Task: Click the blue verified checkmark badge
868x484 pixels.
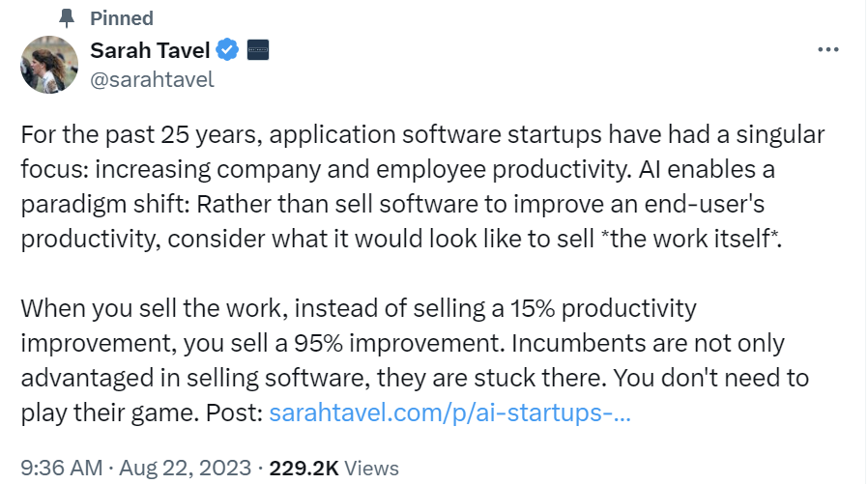Action: 227,50
